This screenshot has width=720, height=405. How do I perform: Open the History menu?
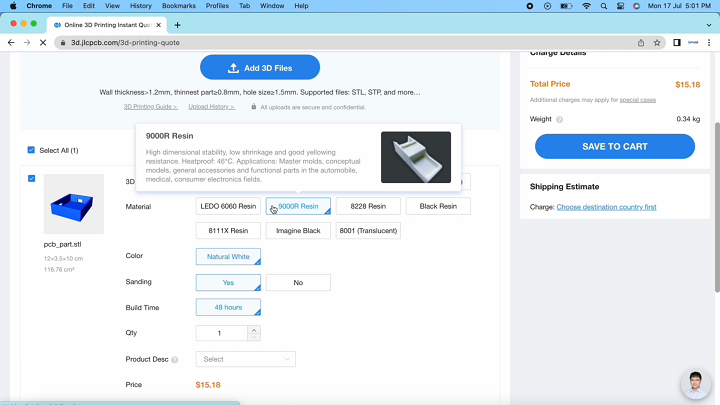tap(141, 6)
